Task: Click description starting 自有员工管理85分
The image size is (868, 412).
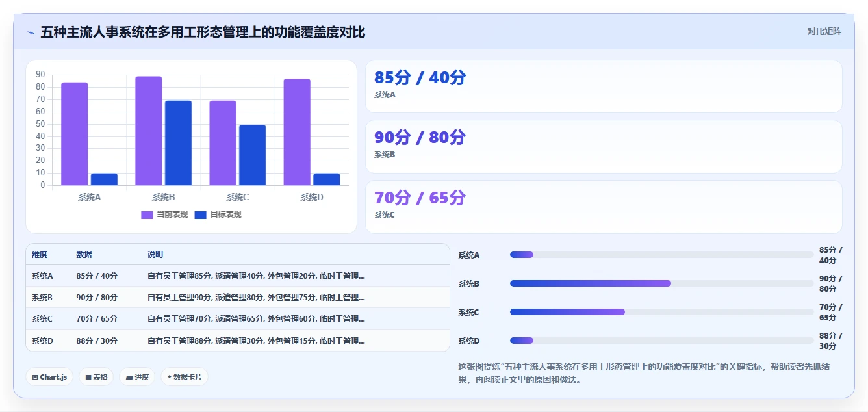Action: [256, 276]
